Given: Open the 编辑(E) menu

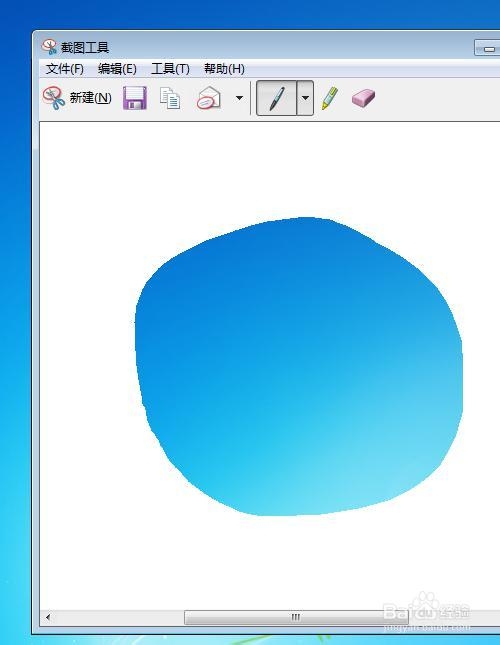Looking at the screenshot, I should click(117, 69).
